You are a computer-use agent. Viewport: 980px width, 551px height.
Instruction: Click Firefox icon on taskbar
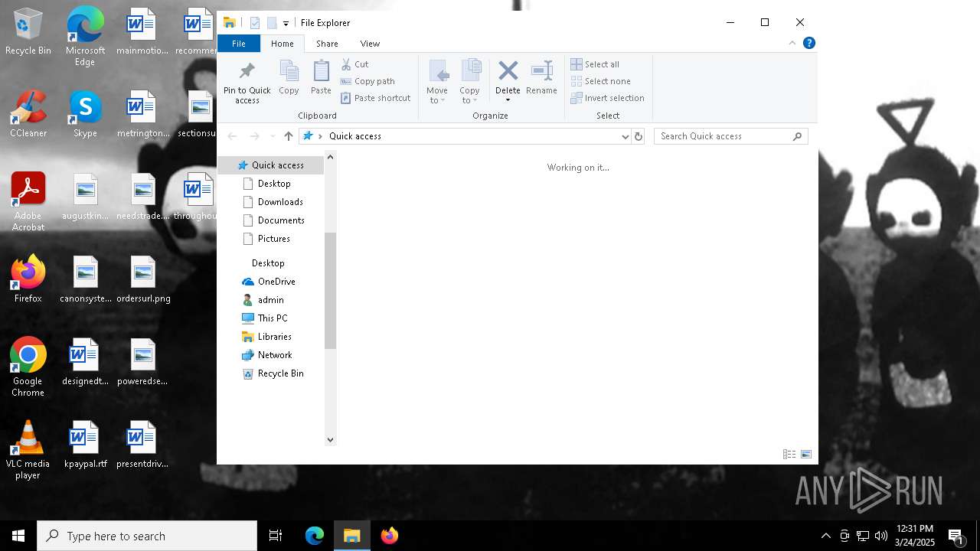tap(390, 536)
